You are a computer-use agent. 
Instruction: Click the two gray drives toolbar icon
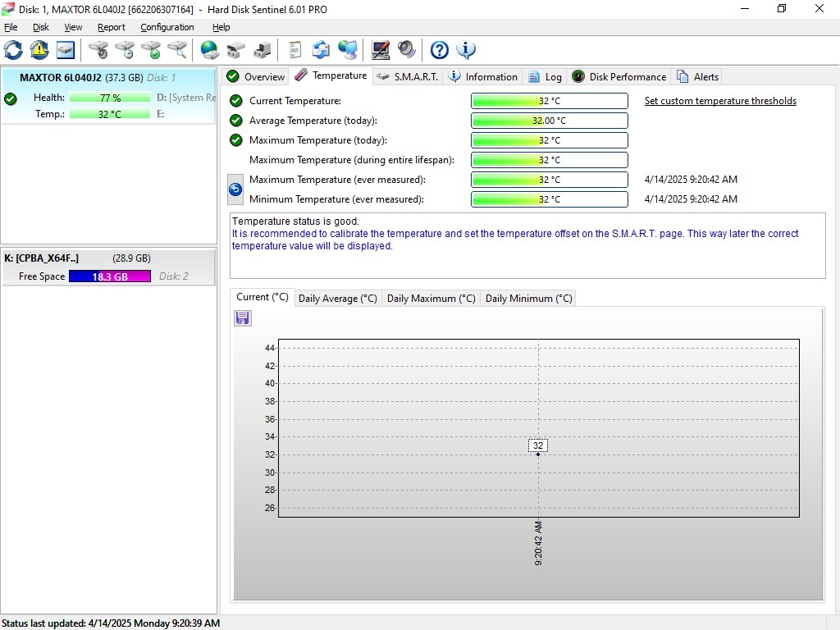pyautogui.click(x=235, y=50)
